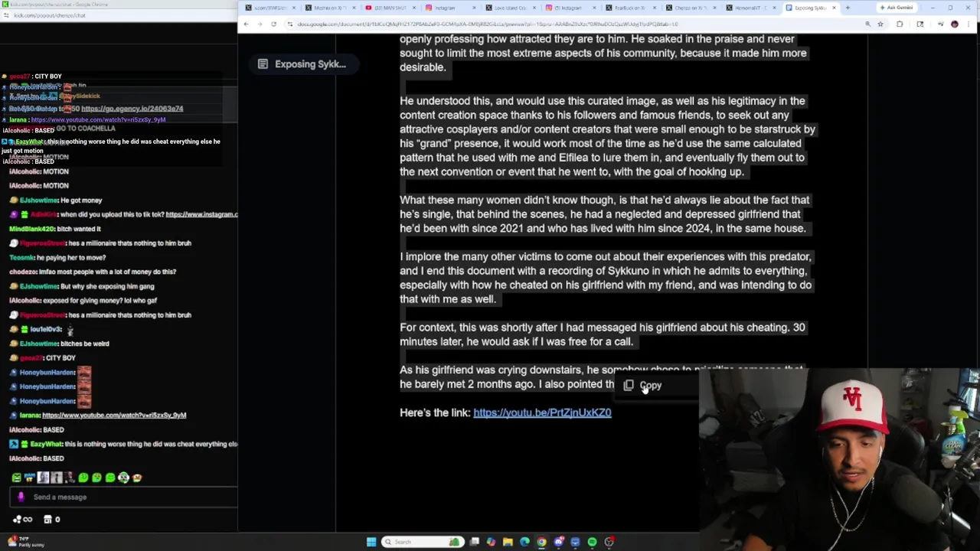Viewport: 980px width, 551px height.
Task: Open the instagram.com link in chat
Action: click(201, 214)
